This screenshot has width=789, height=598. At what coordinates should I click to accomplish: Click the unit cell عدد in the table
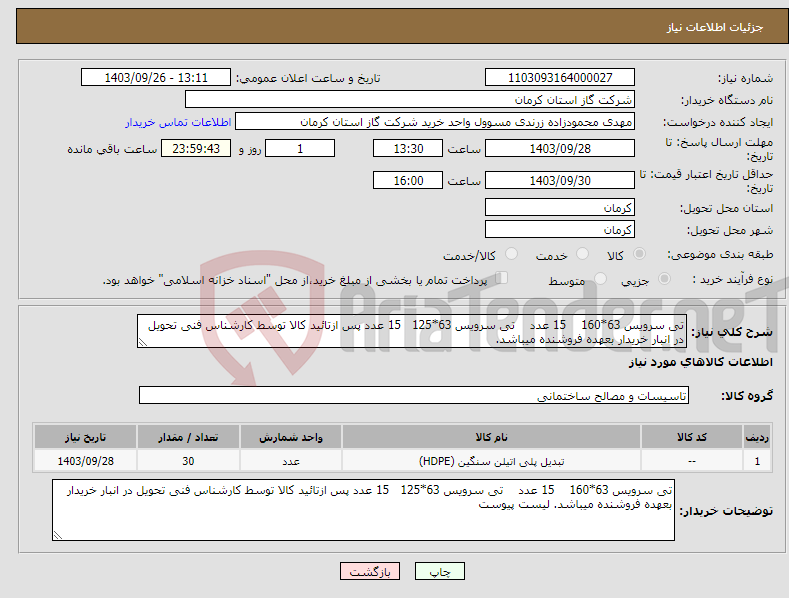[x=291, y=461]
